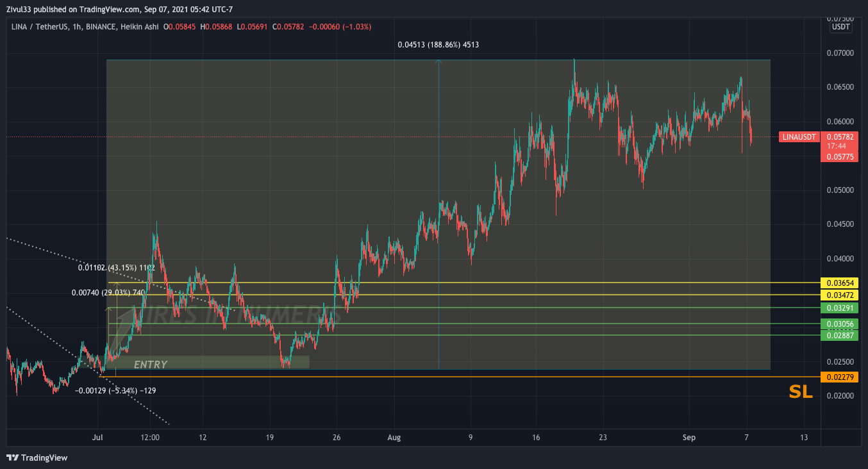Screen dimensions: 868x469
Task: Click the yellow 0.03472 price tag
Action: point(839,295)
